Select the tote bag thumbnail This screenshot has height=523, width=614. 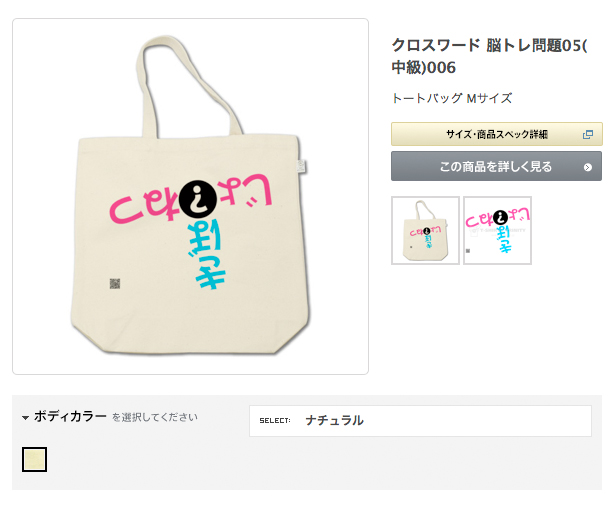pyautogui.click(x=425, y=231)
